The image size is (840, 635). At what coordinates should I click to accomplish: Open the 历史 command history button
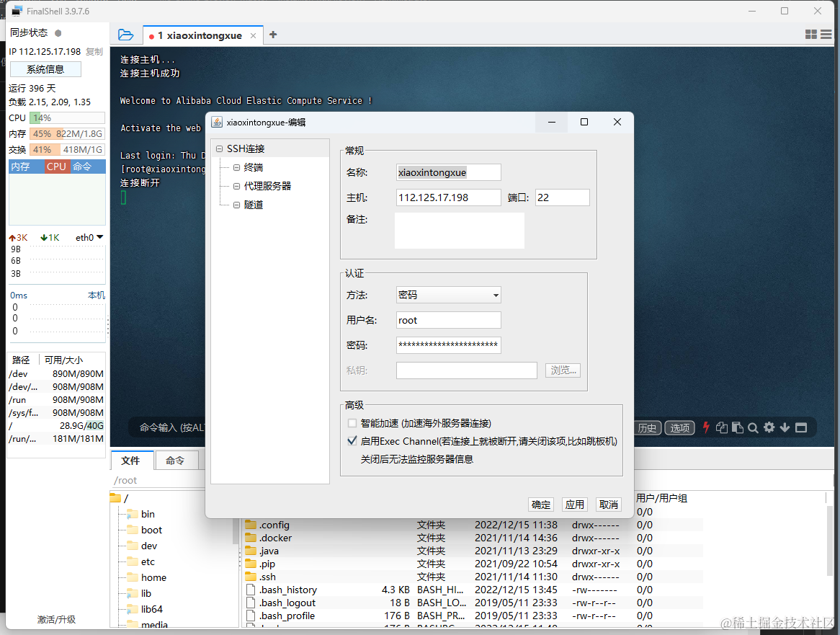tap(647, 427)
